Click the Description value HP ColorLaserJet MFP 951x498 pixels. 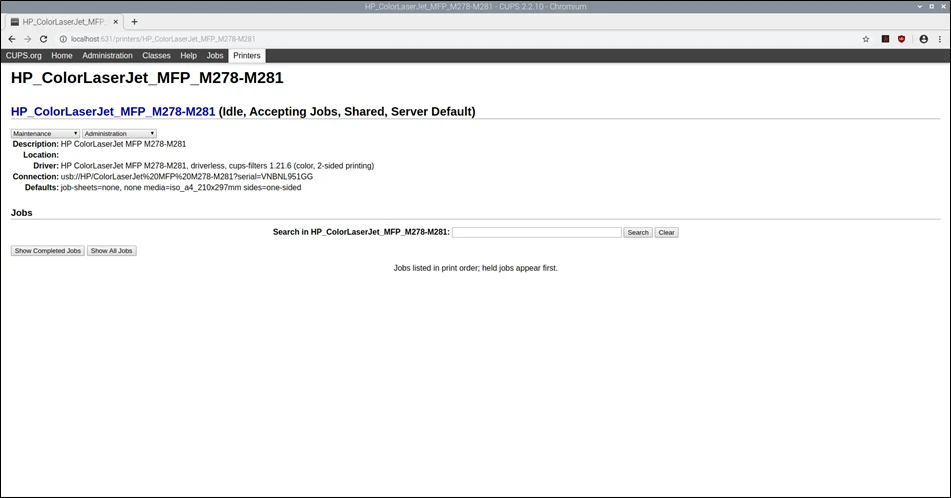point(123,144)
